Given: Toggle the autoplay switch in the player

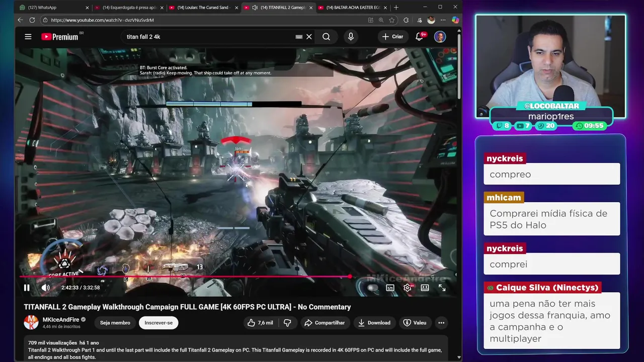Looking at the screenshot, I should coord(371,288).
